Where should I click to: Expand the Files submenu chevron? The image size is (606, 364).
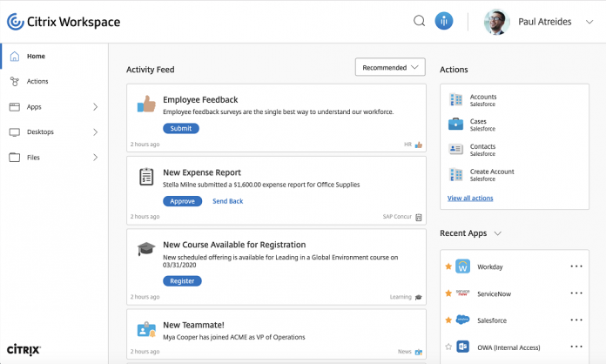pos(95,158)
